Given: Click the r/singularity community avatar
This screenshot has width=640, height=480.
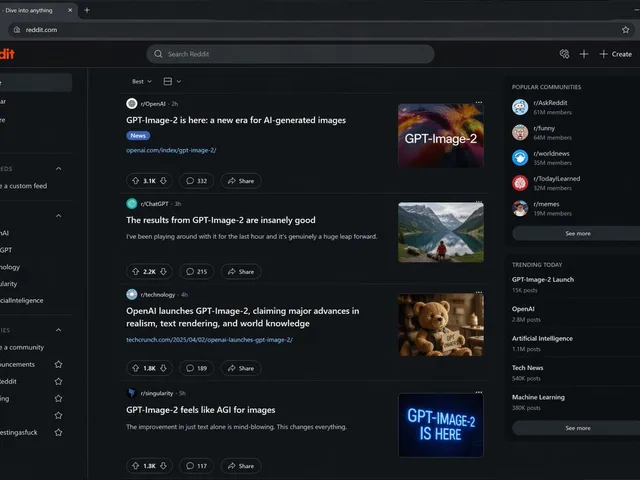Looking at the screenshot, I should (131, 393).
